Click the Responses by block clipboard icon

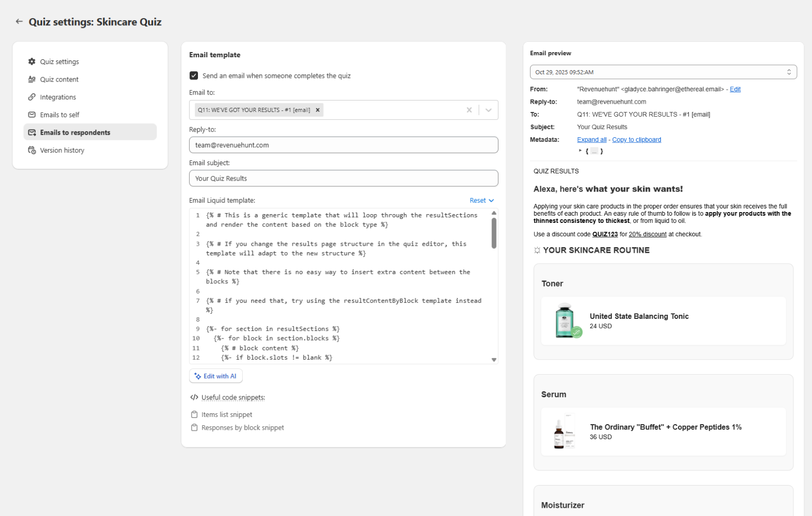(x=194, y=428)
